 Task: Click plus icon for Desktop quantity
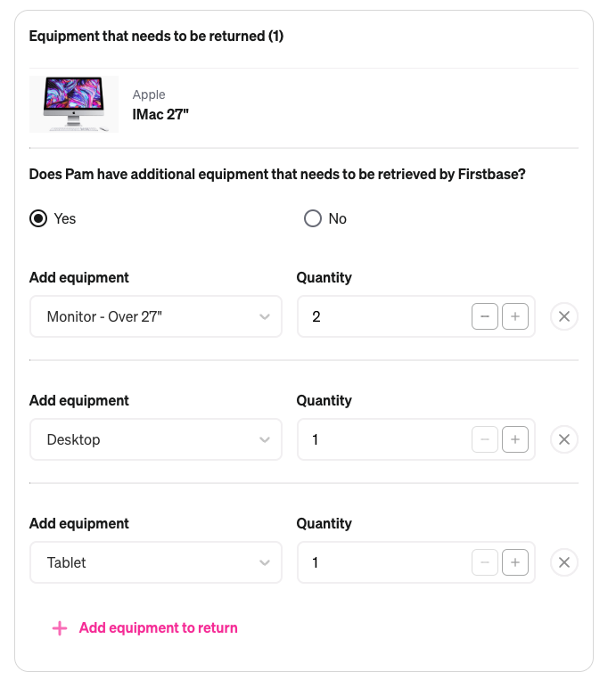click(x=515, y=439)
